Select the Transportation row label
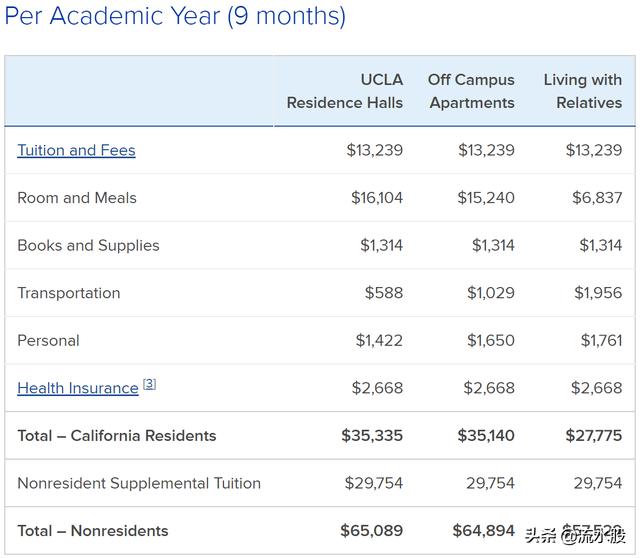 pos(69,293)
